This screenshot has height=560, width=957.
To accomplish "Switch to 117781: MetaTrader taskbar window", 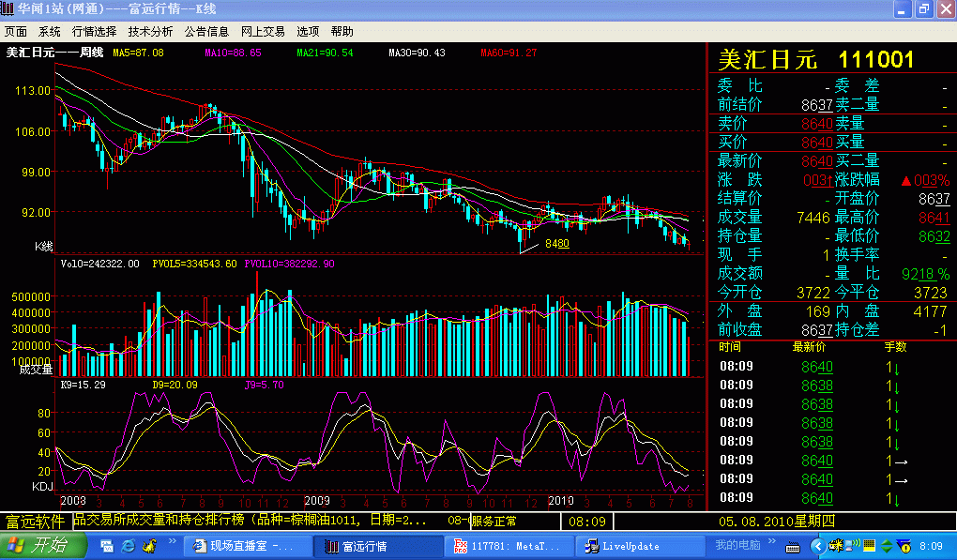I will click(x=508, y=546).
